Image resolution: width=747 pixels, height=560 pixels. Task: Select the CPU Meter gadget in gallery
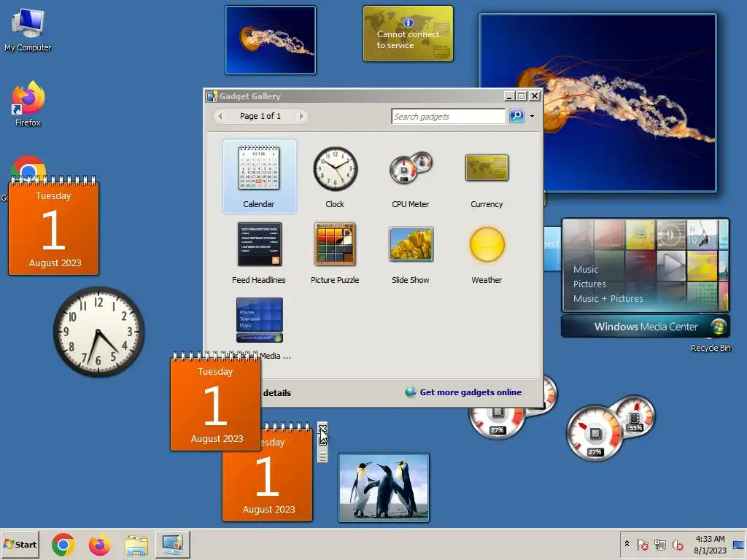[x=411, y=176]
